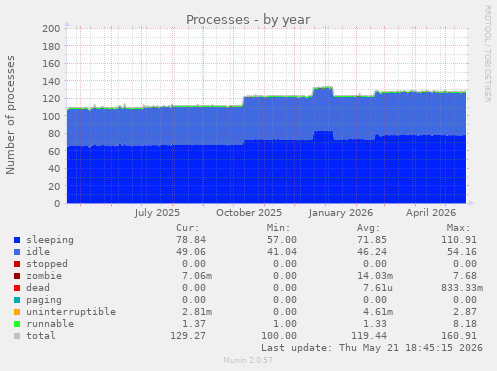
Task: Click the 'dead' legend label
Action: tap(38, 288)
